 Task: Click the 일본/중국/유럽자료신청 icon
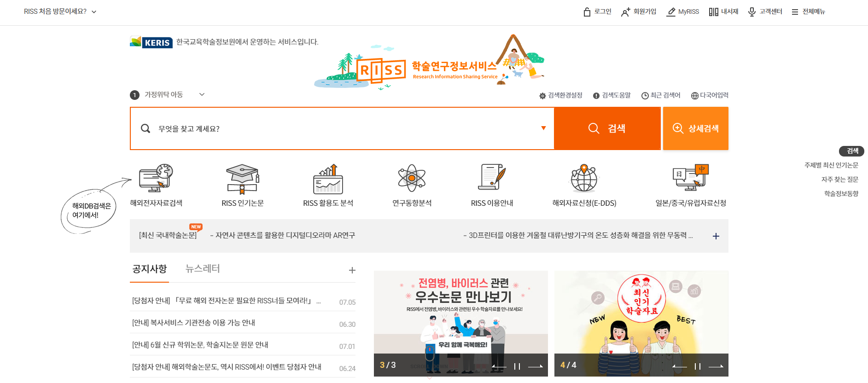tap(691, 177)
